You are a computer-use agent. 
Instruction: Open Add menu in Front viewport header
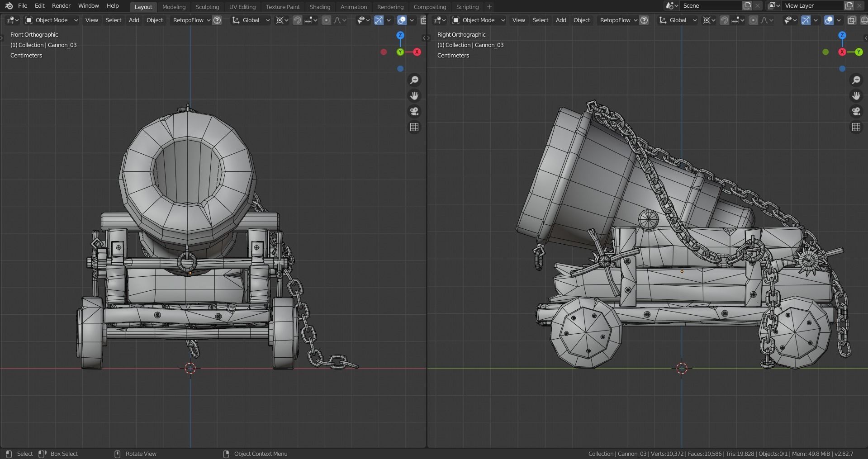[134, 20]
